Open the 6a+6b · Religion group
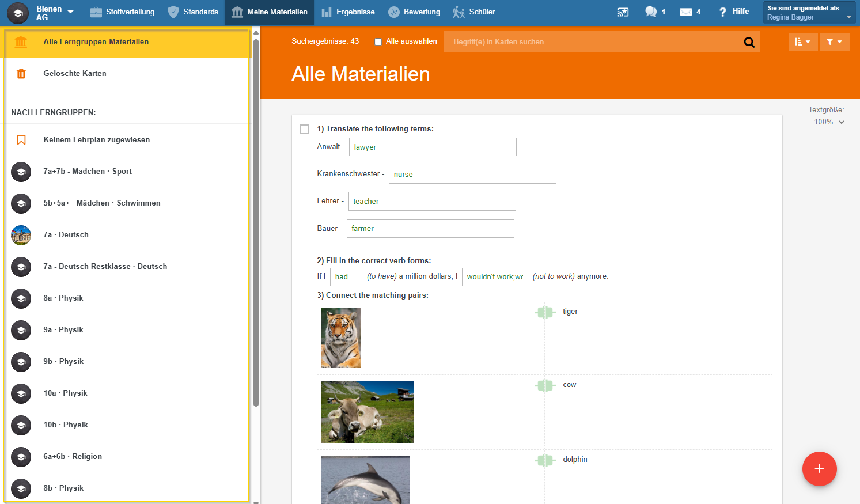The width and height of the screenshot is (860, 504). 127,457
